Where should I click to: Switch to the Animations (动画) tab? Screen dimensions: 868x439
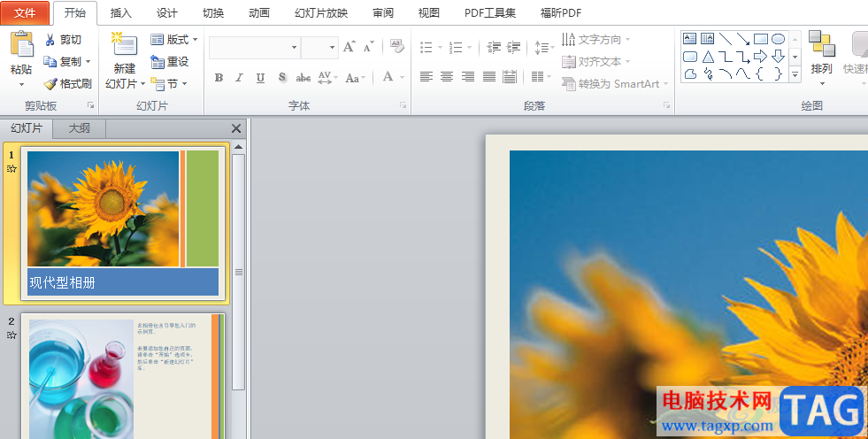coord(258,12)
